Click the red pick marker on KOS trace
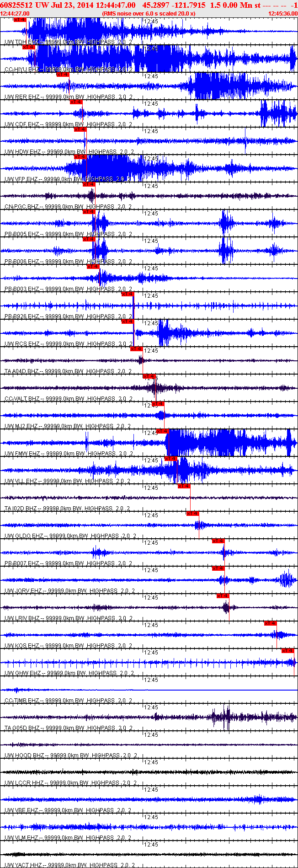Viewport: 298px width, 868px height. (271, 623)
